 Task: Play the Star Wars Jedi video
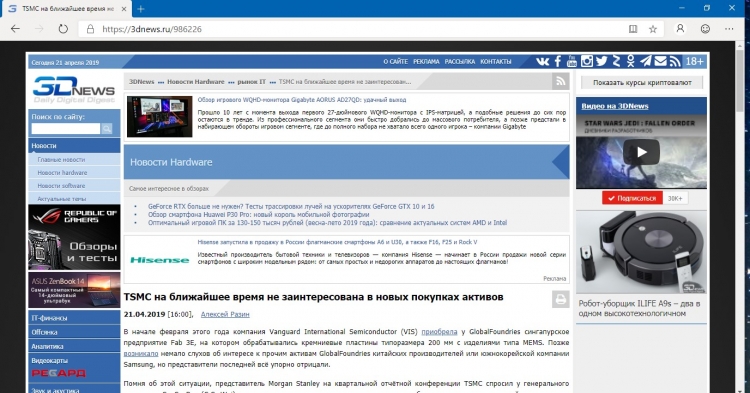click(x=641, y=152)
